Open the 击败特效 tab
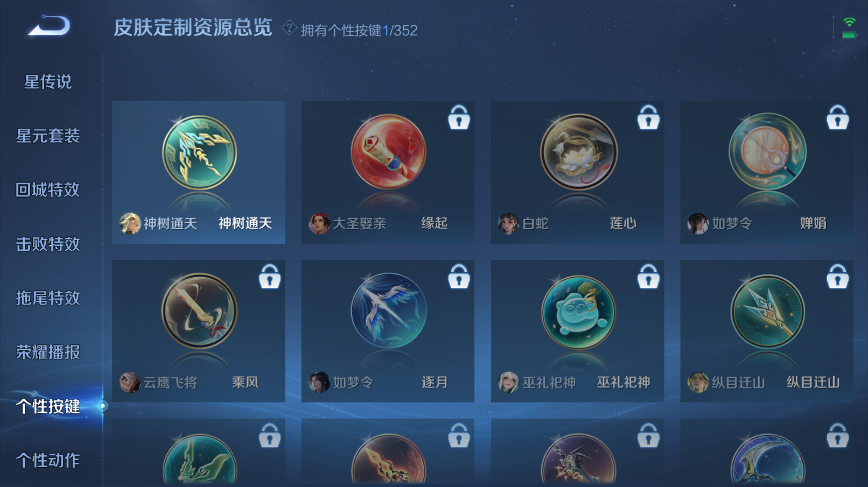 (x=48, y=244)
